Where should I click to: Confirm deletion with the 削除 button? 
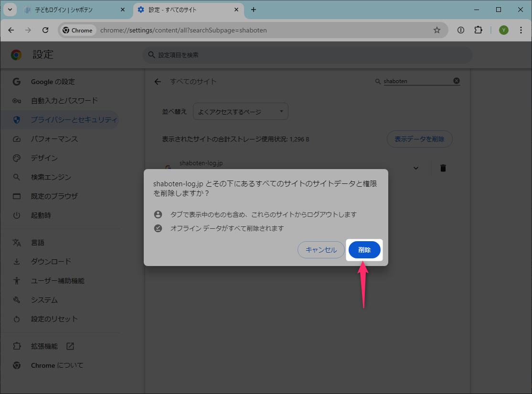(x=364, y=250)
